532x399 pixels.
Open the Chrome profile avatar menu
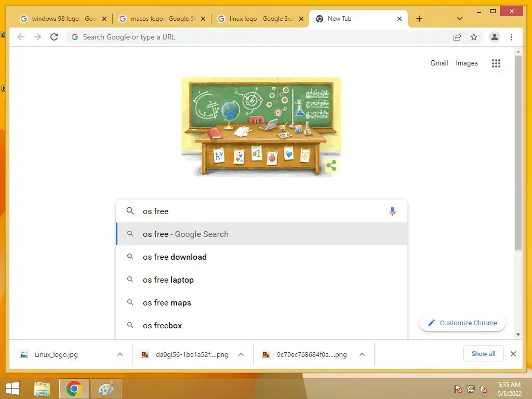click(x=495, y=37)
